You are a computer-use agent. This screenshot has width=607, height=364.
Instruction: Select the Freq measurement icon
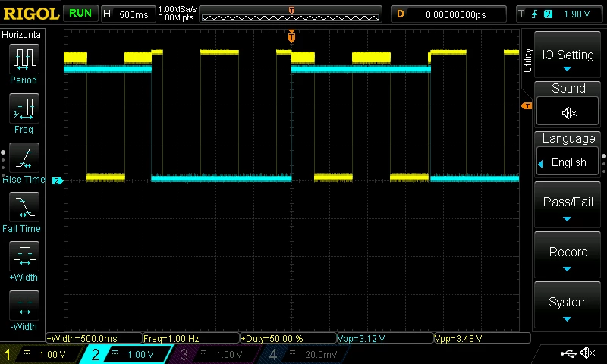24,108
